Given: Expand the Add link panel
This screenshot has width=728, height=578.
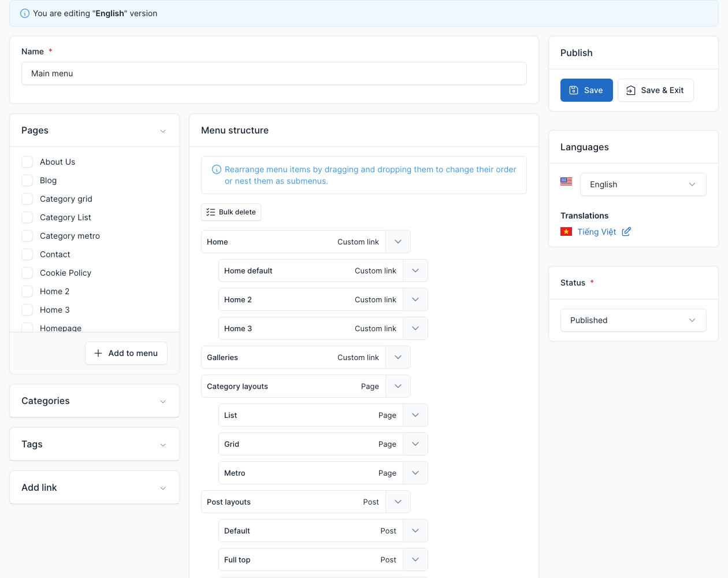Looking at the screenshot, I should pos(94,487).
